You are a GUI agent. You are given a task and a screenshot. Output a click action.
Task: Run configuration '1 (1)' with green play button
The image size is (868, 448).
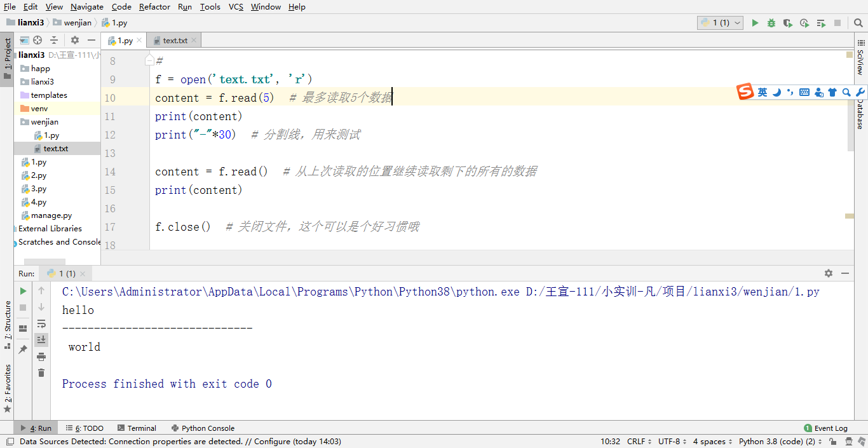(755, 23)
